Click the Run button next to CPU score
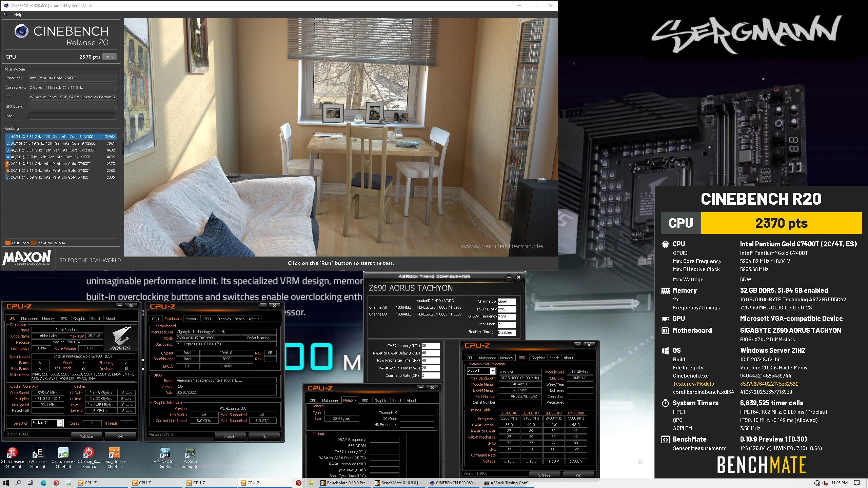 (109, 57)
